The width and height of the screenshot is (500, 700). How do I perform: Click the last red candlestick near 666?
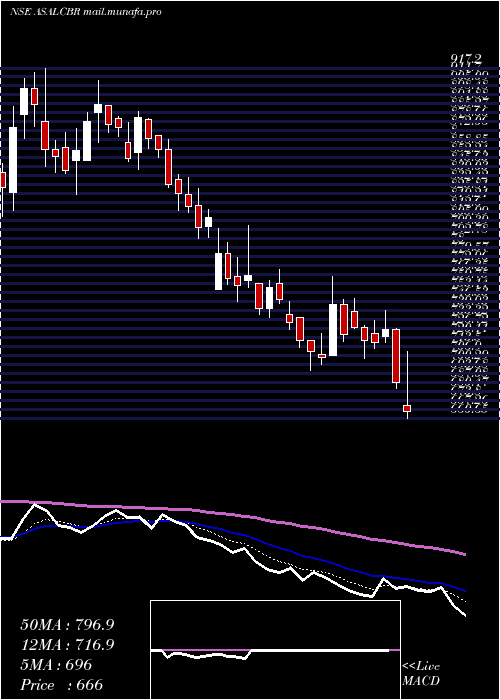pos(407,408)
